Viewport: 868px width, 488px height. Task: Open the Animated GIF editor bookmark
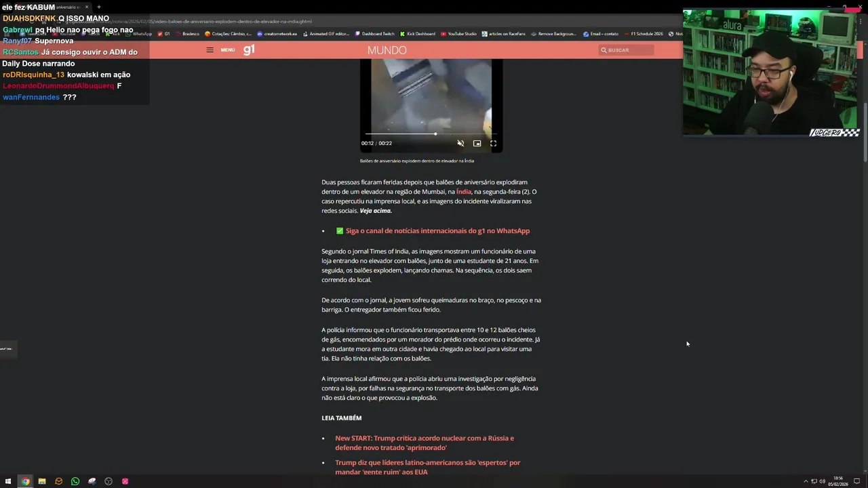tap(326, 34)
